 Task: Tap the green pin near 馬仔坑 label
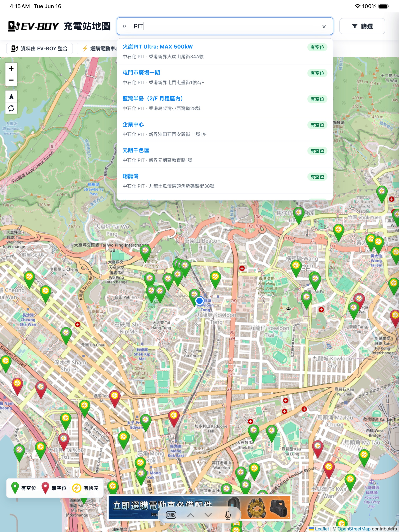point(299,215)
